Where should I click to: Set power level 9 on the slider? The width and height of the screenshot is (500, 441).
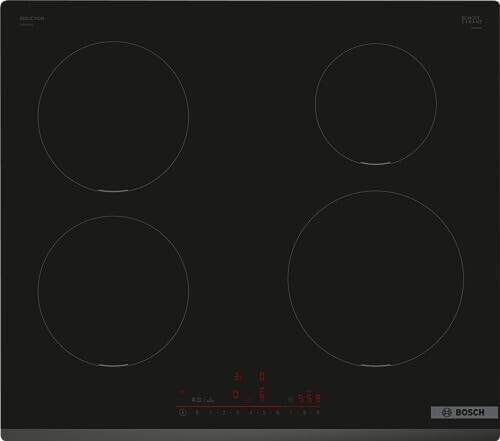pos(318,413)
